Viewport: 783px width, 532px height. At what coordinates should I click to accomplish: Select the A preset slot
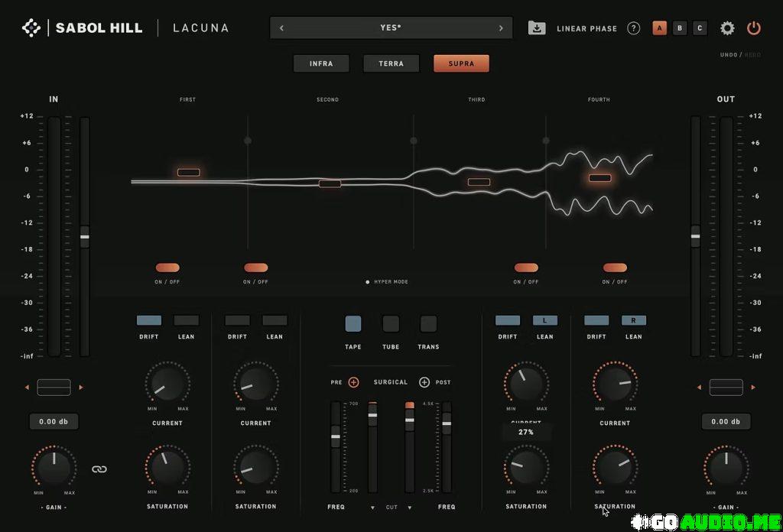[659, 28]
